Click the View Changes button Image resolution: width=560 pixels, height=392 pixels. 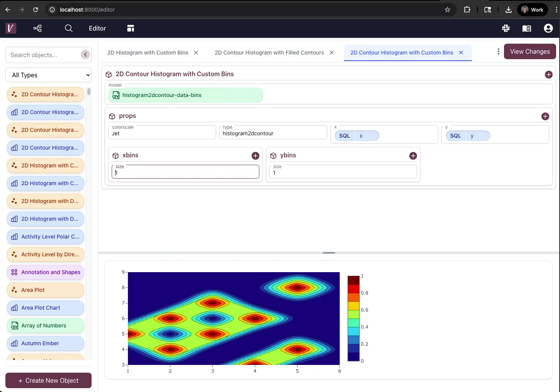point(530,51)
